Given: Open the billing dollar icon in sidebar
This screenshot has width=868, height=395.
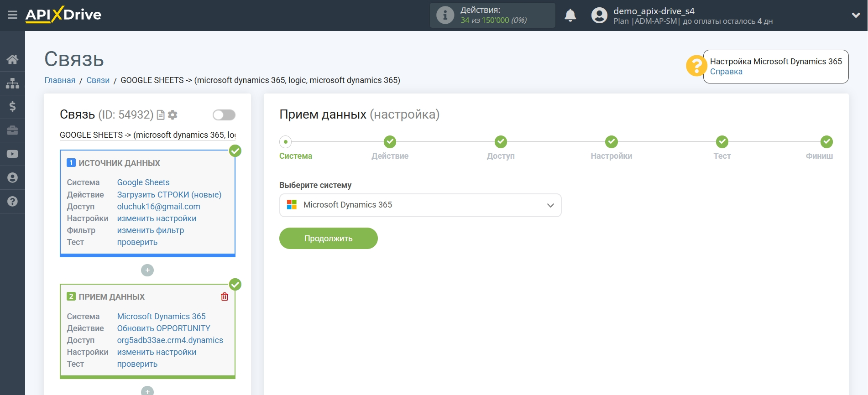Looking at the screenshot, I should point(12,107).
